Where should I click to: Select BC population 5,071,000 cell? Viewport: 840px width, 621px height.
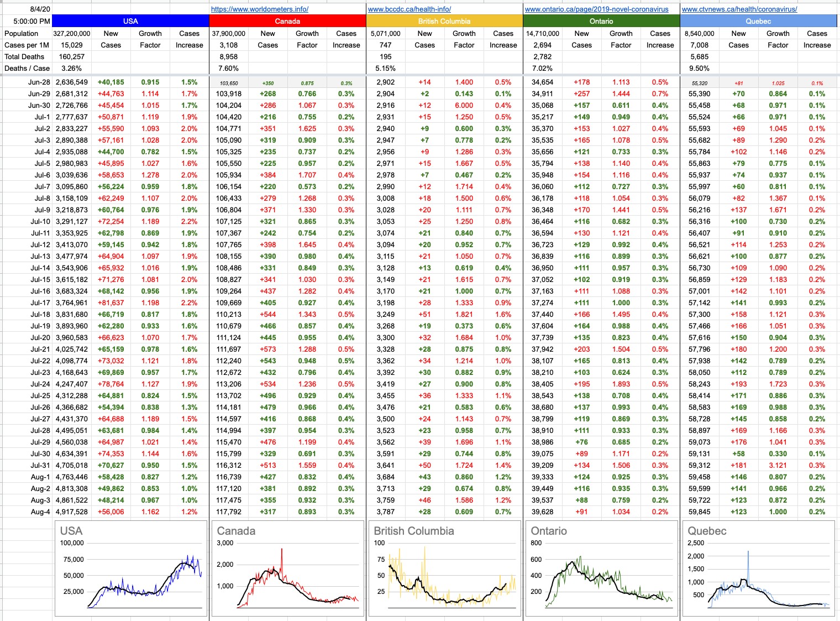(x=386, y=33)
